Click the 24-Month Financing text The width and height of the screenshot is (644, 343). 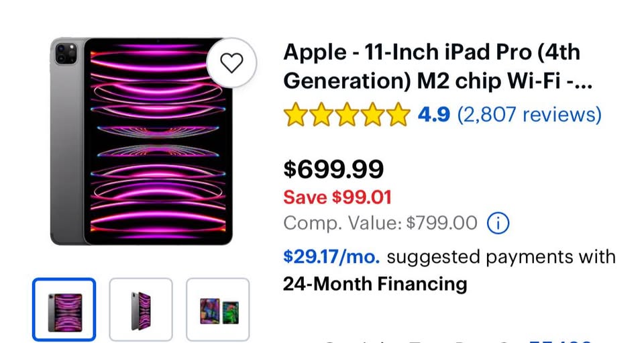point(375,283)
